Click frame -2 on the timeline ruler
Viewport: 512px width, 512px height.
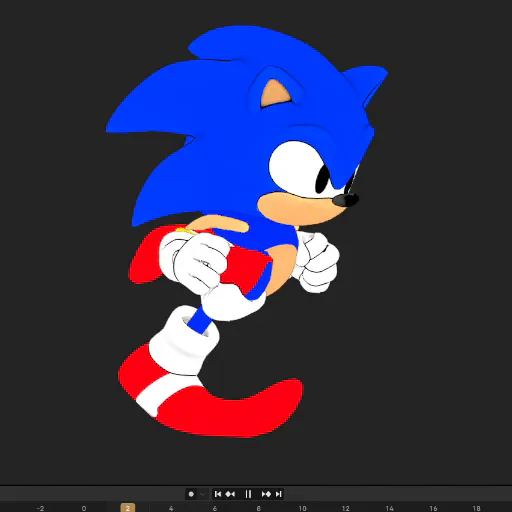40,508
